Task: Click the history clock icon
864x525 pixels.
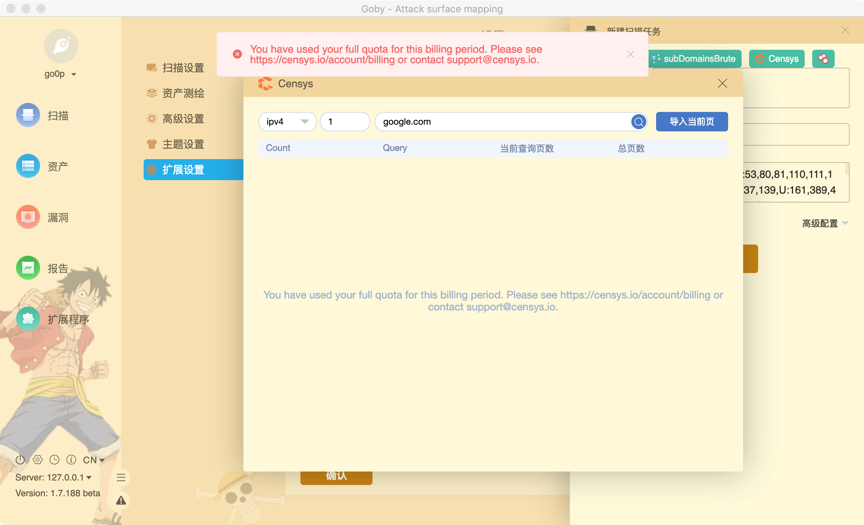Action: click(x=54, y=459)
